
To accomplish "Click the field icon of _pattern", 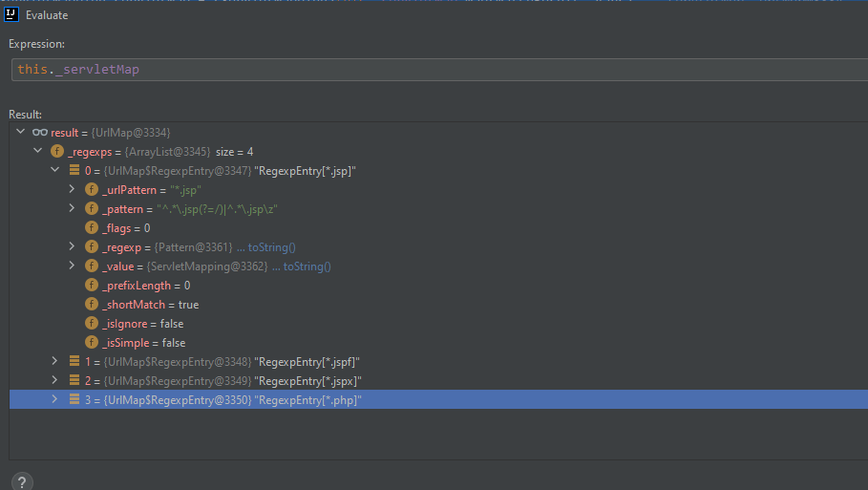I will point(92,209).
